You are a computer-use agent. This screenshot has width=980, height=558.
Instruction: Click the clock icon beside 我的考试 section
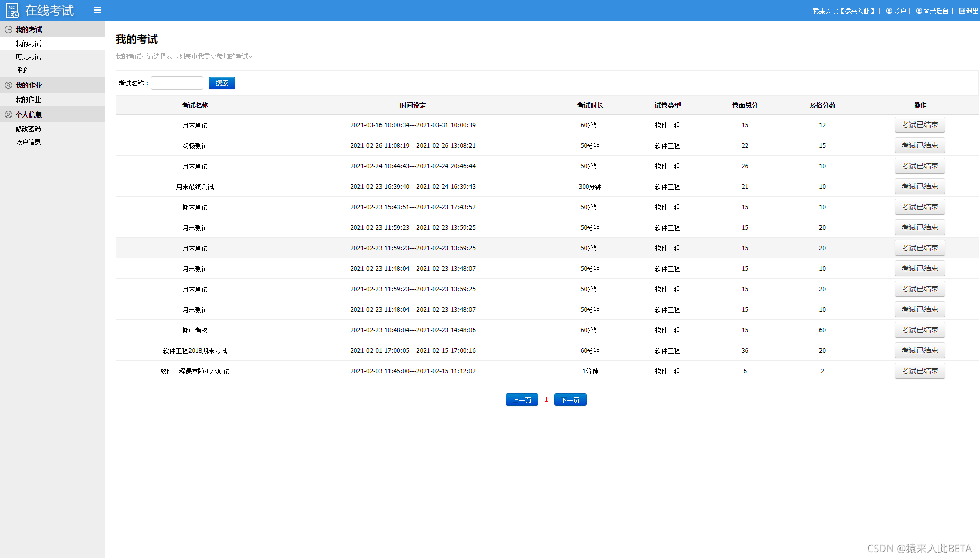8,29
